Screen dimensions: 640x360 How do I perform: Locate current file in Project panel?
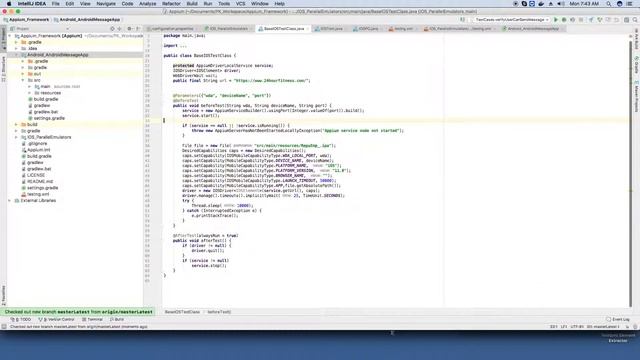pyautogui.click(x=112, y=29)
